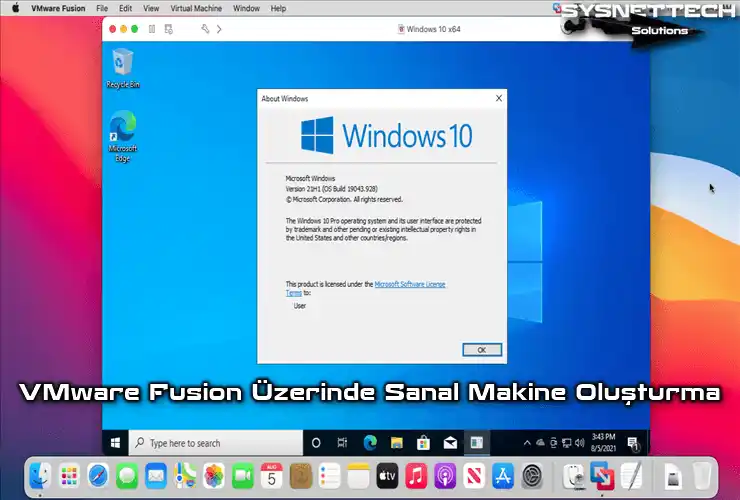740x500 pixels.
Task: Open Notes from the Dock
Action: click(x=358, y=476)
